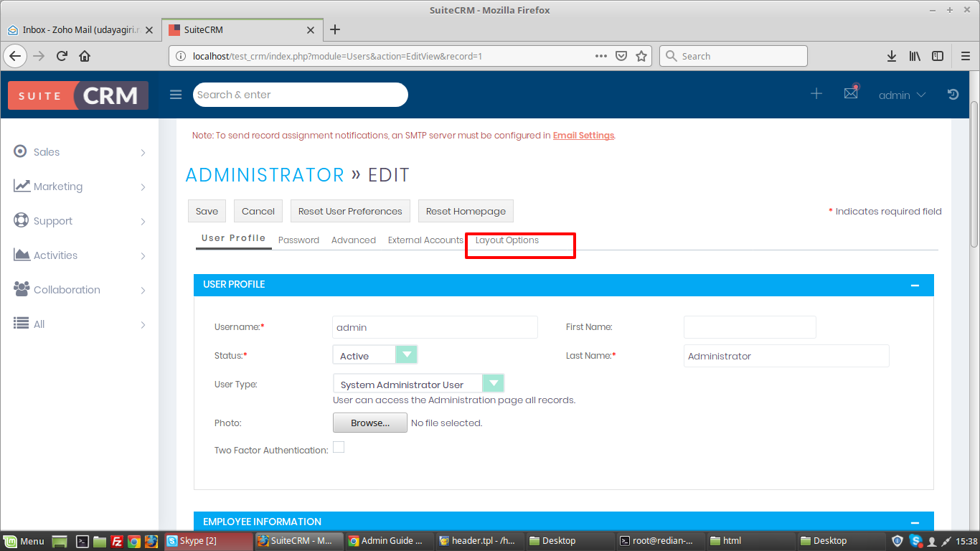Click shield tray icon
980x551 pixels.
(x=897, y=541)
